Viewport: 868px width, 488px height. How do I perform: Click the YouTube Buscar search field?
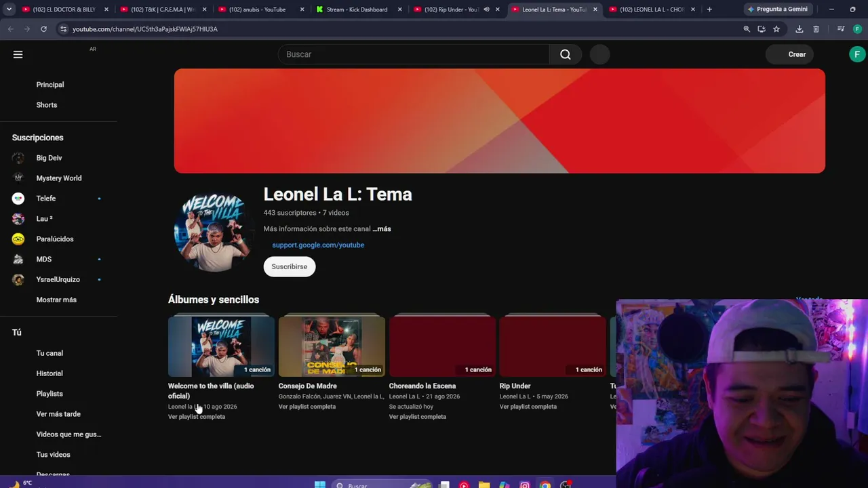click(414, 54)
